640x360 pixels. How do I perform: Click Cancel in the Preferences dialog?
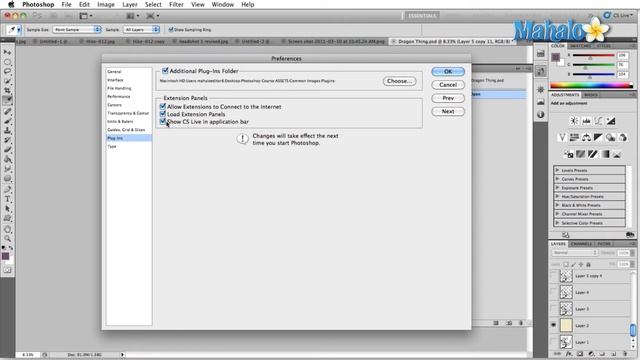point(448,84)
